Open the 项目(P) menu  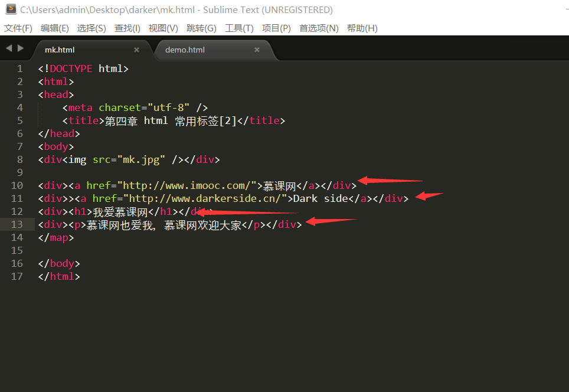point(276,28)
